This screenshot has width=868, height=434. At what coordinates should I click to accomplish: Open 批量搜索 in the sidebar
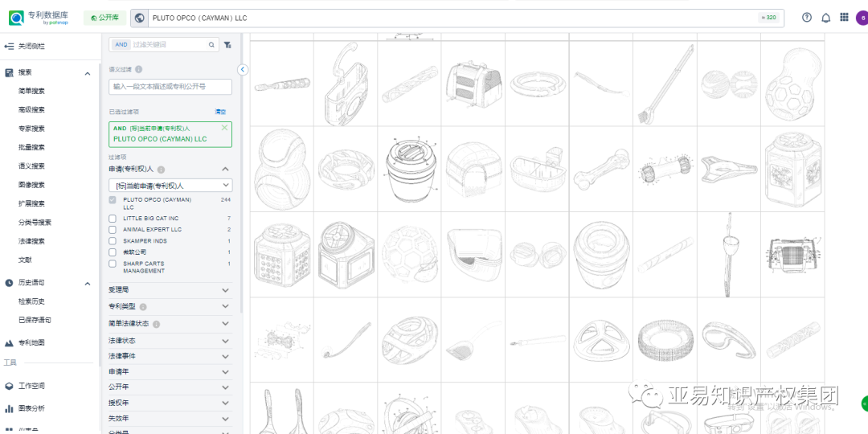click(x=31, y=147)
